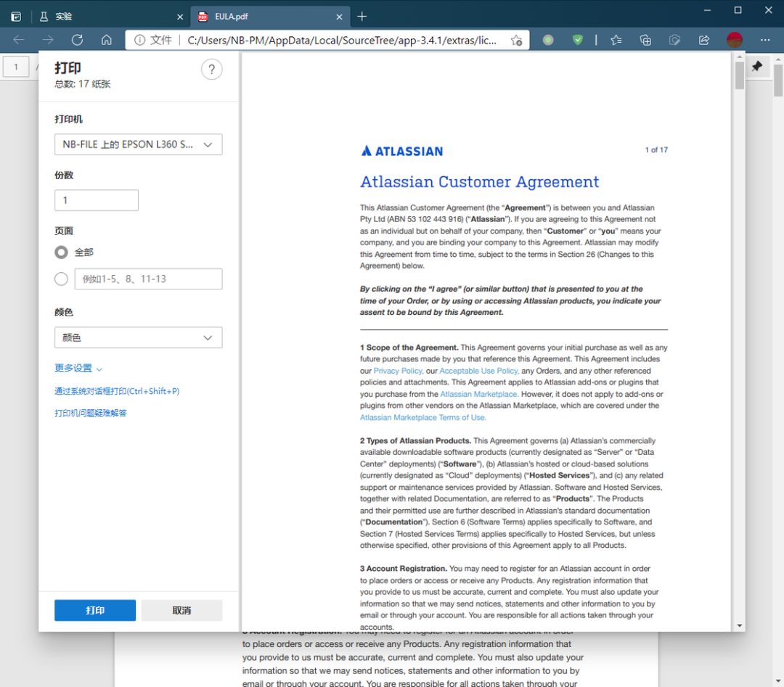
Task: Open the tab actions menu icon
Action: [x=16, y=17]
